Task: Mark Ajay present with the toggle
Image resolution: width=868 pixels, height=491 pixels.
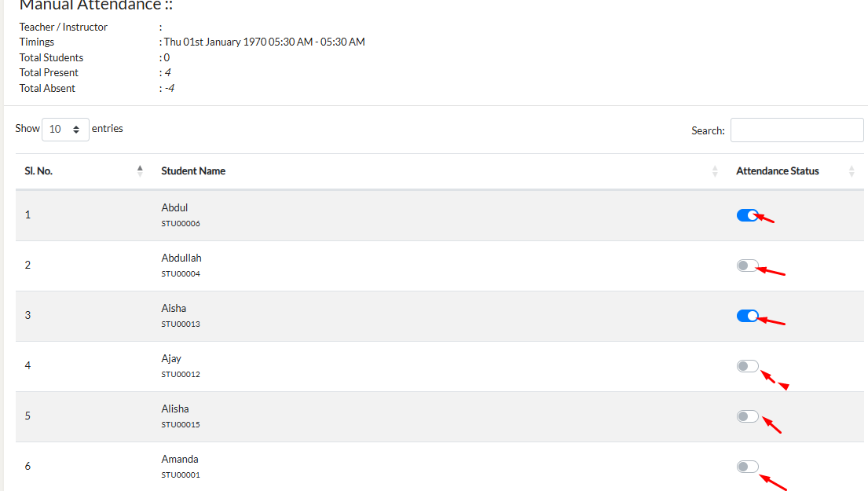Action: [747, 366]
